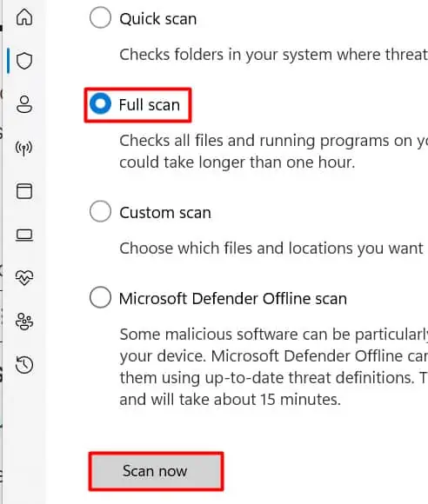Select Microsoft Defender Offline scan radio button
The image size is (428, 504).
pos(100,297)
